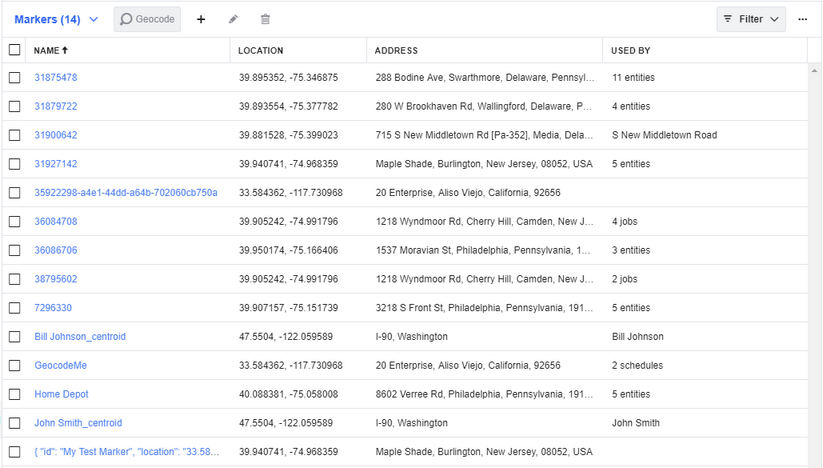Image resolution: width=823 pixels, height=468 pixels.
Task: Open the Bill Johnson_centroid marker link
Action: [80, 337]
